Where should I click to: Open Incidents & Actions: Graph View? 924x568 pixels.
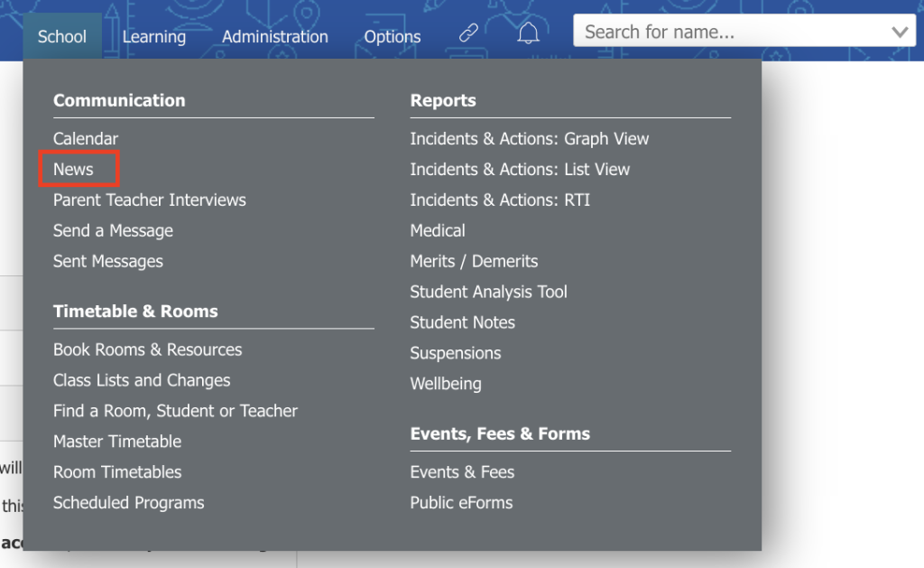pos(529,138)
